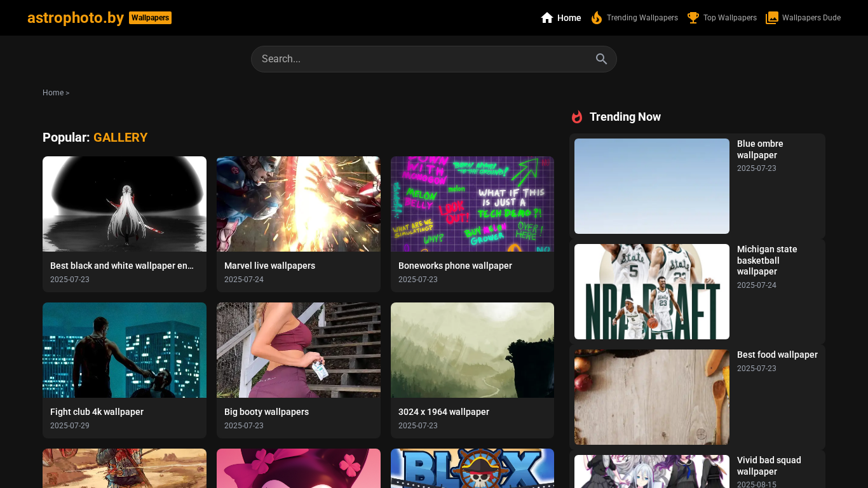
Task: Open Boneworks phone wallpaper thumbnail
Action: coord(472,204)
